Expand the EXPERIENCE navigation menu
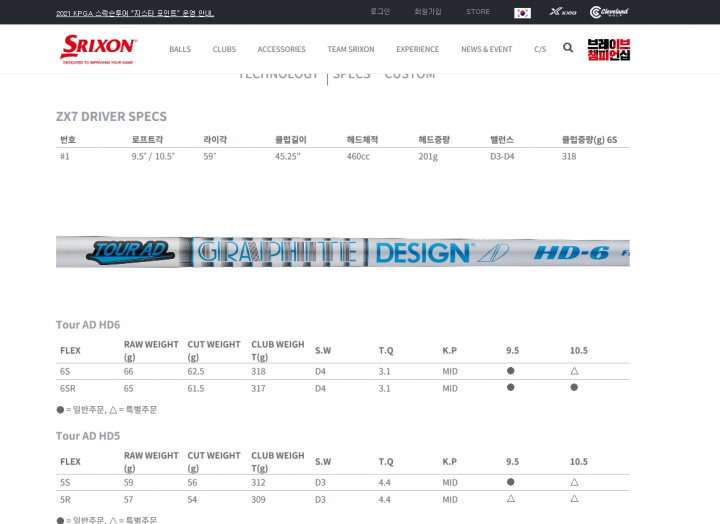The width and height of the screenshot is (720, 524). [417, 49]
